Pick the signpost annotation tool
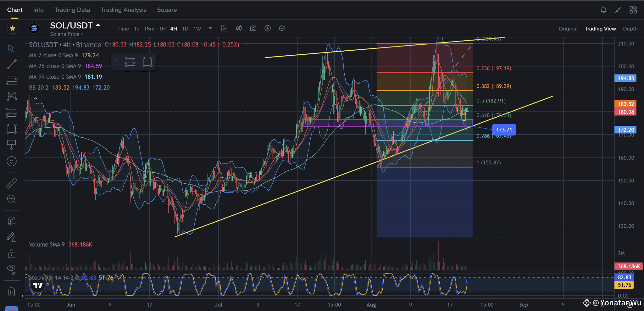This screenshot has height=311, width=644. [11, 145]
